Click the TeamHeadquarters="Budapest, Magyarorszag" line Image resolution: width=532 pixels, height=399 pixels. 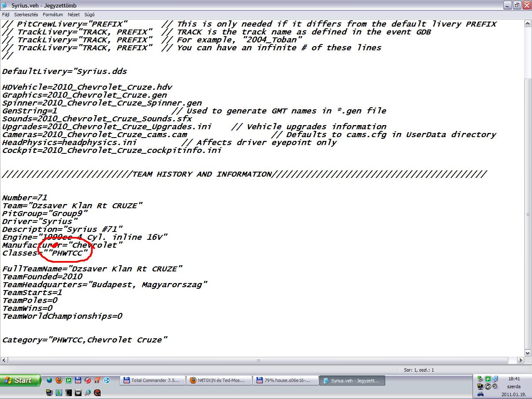[104, 285]
